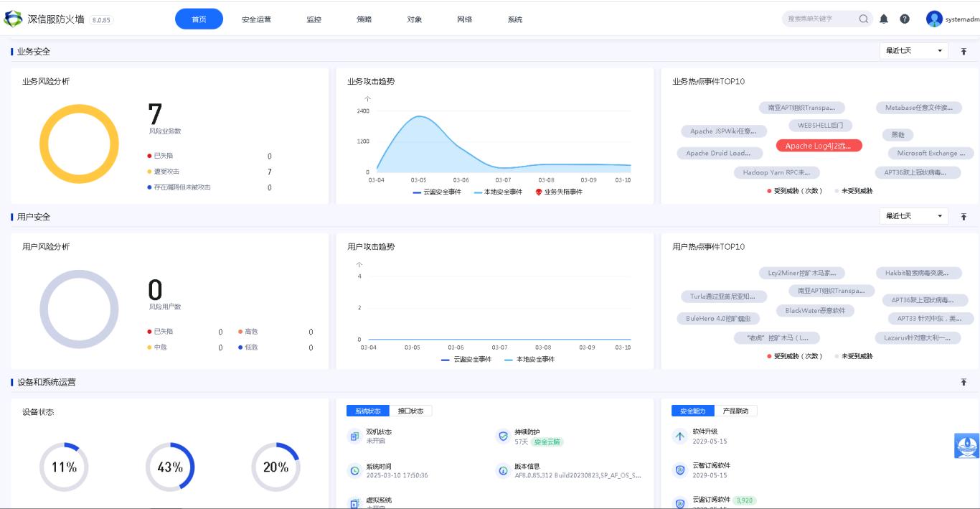This screenshot has height=509, width=980.
Task: Click the Hadoop Yarn RPC event tag
Action: [x=776, y=172]
